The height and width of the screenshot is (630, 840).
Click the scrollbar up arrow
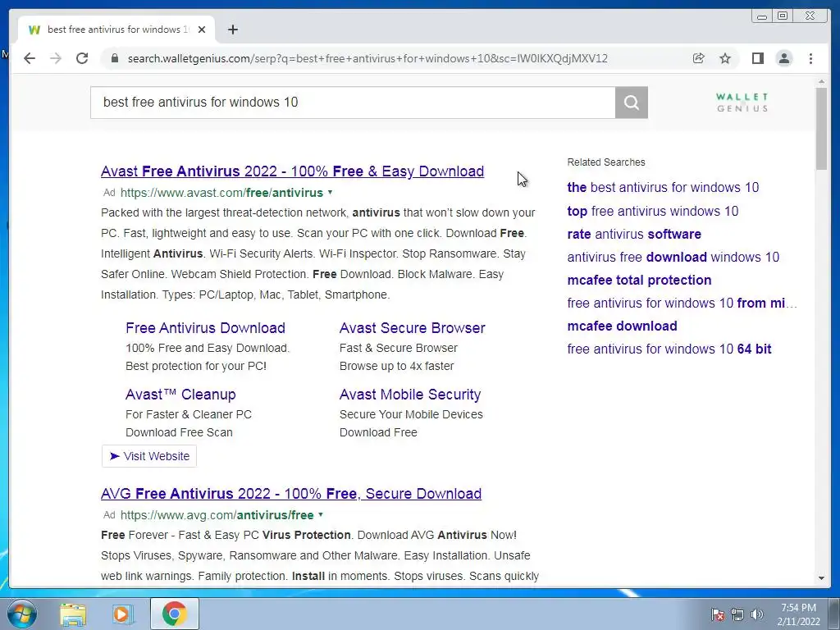point(821,82)
